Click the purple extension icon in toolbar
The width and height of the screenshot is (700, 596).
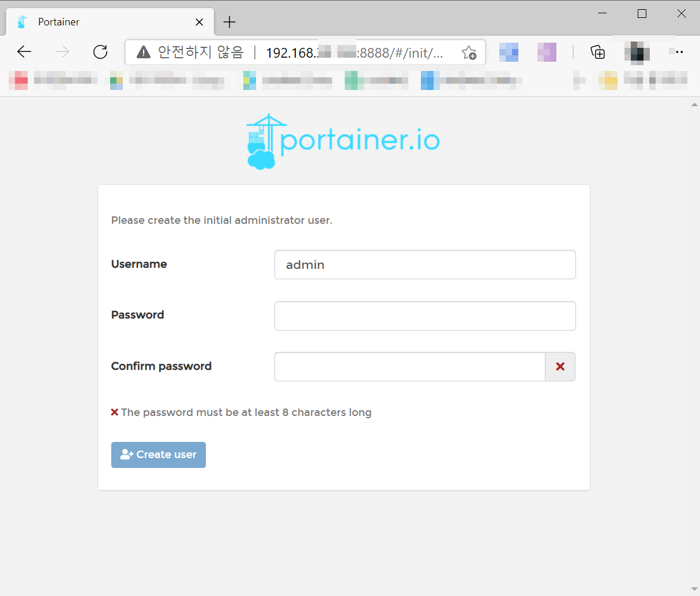(547, 52)
